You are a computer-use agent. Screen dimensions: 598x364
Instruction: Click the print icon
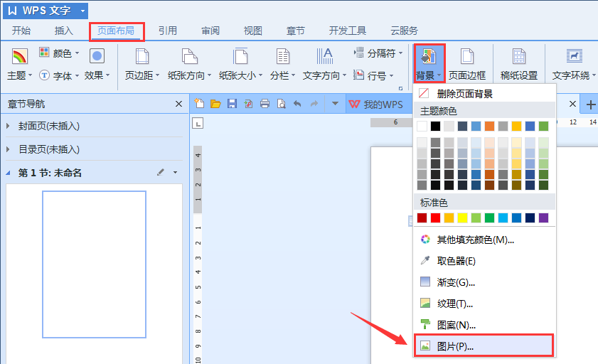coord(265,103)
